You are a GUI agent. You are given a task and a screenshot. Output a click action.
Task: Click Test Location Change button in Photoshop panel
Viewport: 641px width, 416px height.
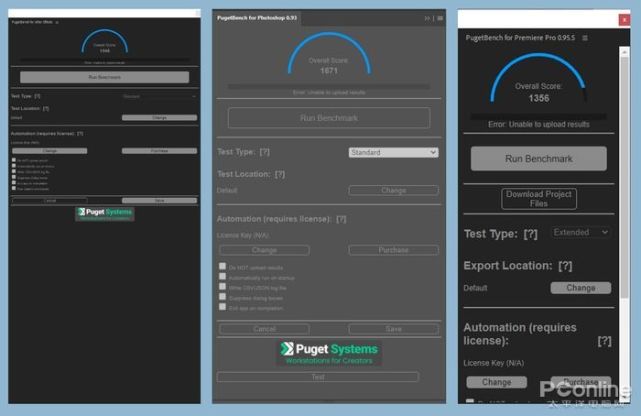tap(394, 190)
